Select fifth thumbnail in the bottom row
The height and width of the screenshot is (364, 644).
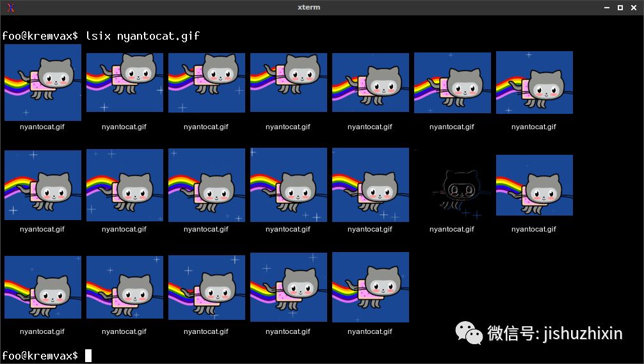point(371,287)
